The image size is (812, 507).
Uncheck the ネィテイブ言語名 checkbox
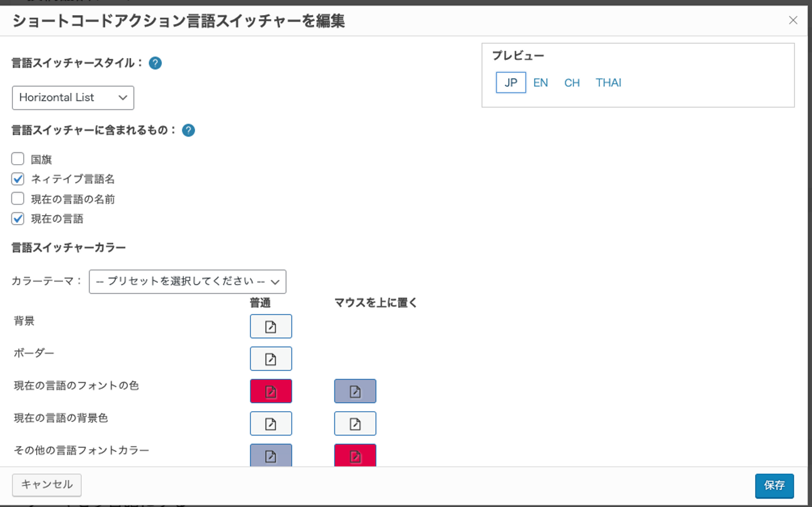18,179
